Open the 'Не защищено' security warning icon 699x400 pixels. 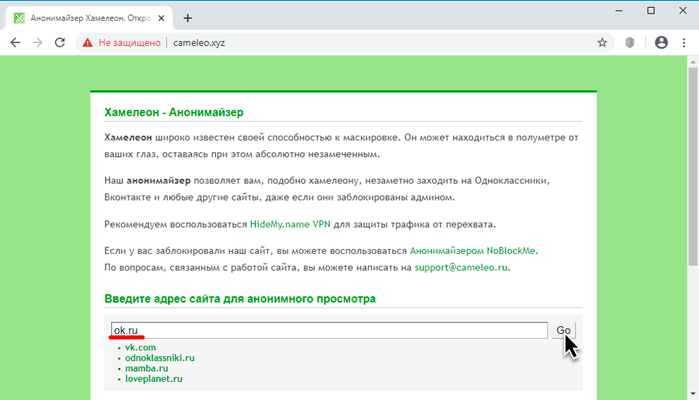[87, 43]
